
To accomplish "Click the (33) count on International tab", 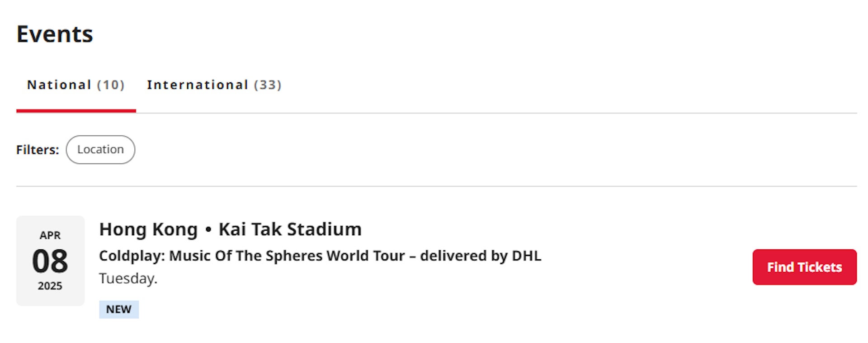I will point(268,85).
